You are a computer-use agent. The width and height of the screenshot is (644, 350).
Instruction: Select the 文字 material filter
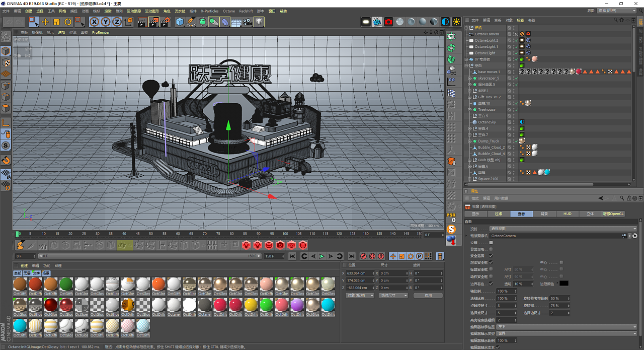tap(37, 273)
